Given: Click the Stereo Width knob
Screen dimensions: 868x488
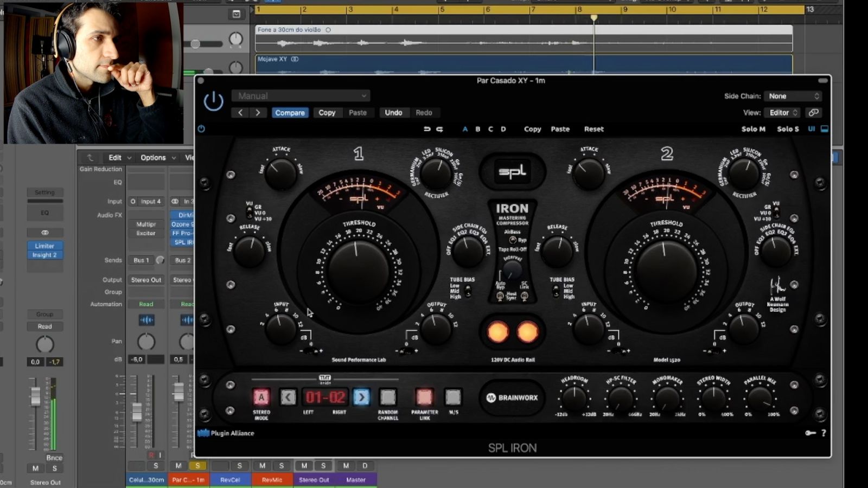Looking at the screenshot, I should pyautogui.click(x=713, y=399).
